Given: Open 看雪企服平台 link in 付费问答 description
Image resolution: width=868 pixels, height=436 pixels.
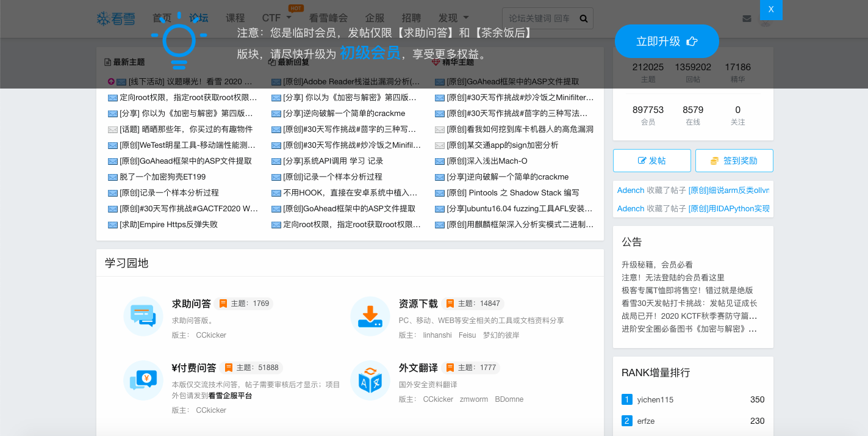Looking at the screenshot, I should pos(231,396).
